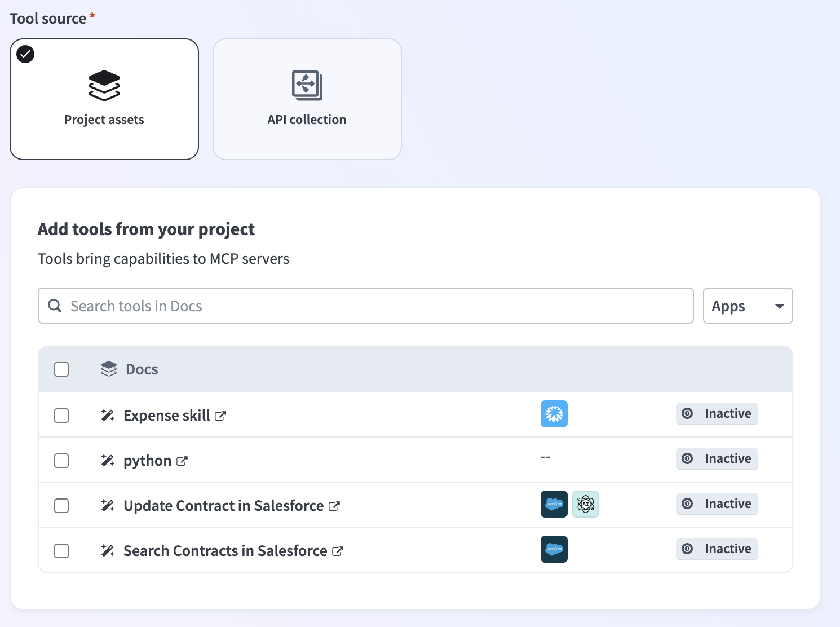Open the Update Contract in Salesforce tool name
This screenshot has width=840, height=627.
click(223, 506)
